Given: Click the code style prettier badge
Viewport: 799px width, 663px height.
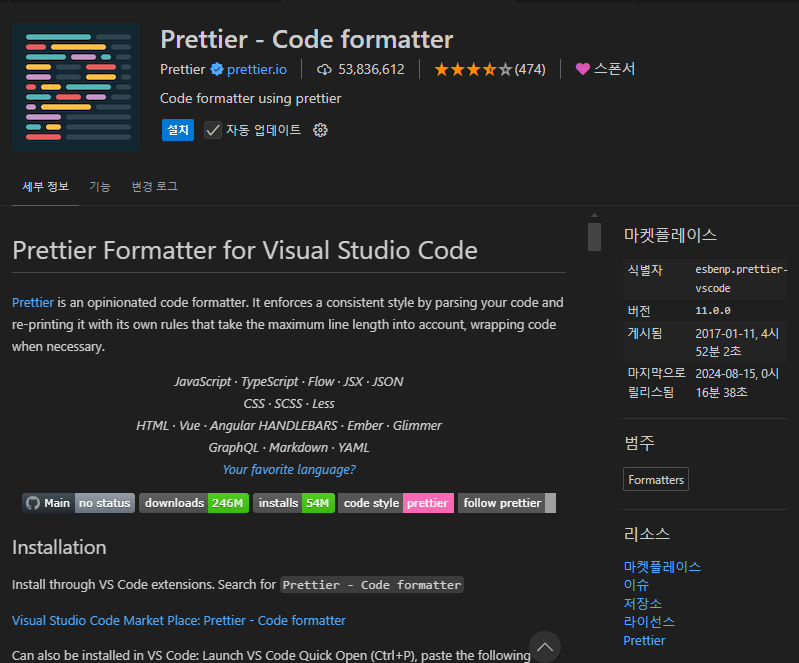Looking at the screenshot, I should [396, 503].
